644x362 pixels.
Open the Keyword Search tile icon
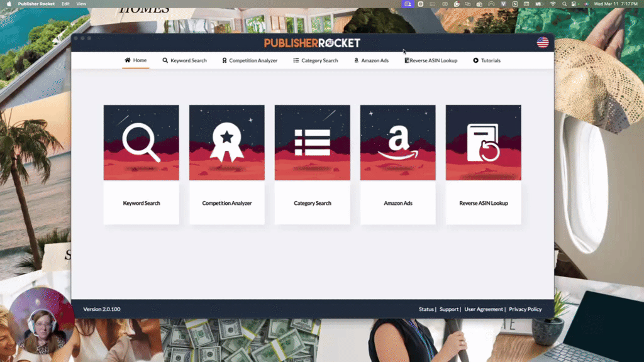pos(142,143)
